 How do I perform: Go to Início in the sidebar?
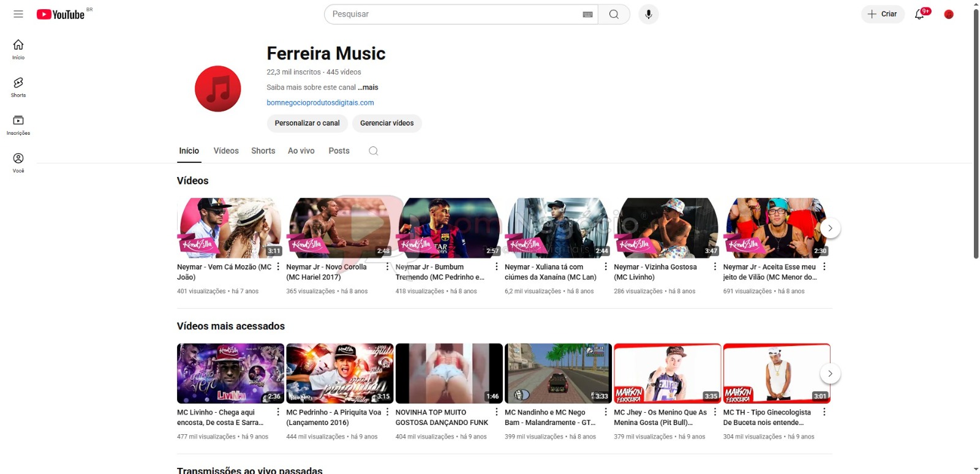pyautogui.click(x=18, y=50)
